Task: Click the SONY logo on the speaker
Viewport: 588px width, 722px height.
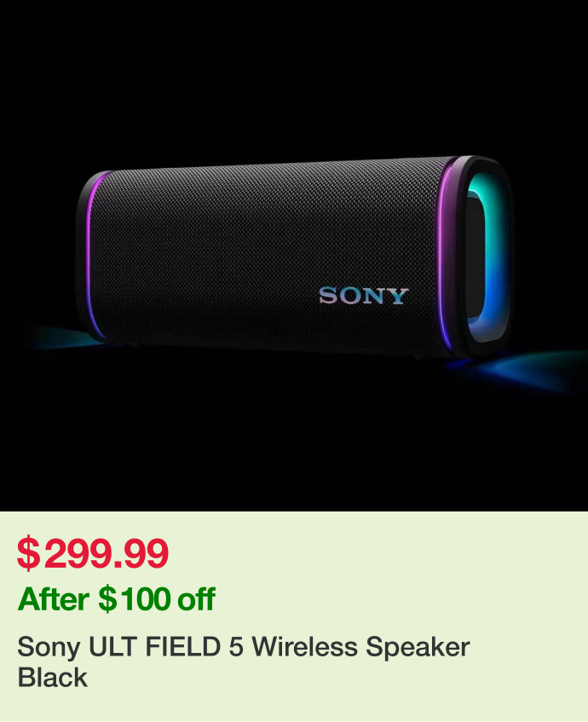Action: [x=364, y=296]
